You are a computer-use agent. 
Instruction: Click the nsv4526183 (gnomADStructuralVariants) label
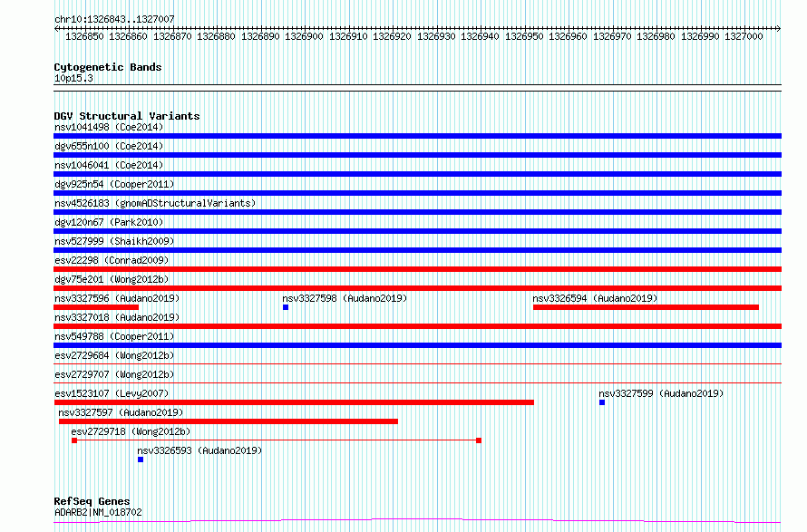coord(155,203)
